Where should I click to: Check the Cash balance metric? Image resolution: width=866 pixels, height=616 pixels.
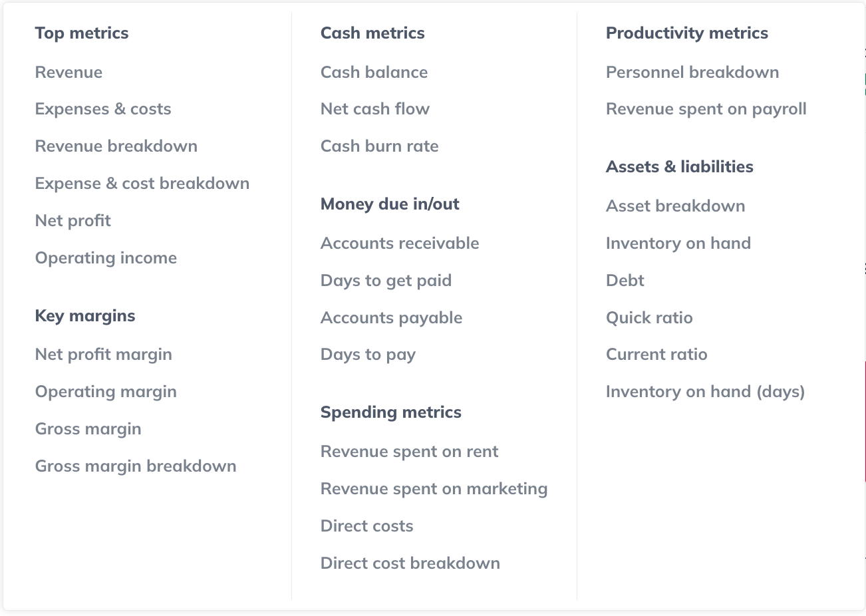pos(374,73)
